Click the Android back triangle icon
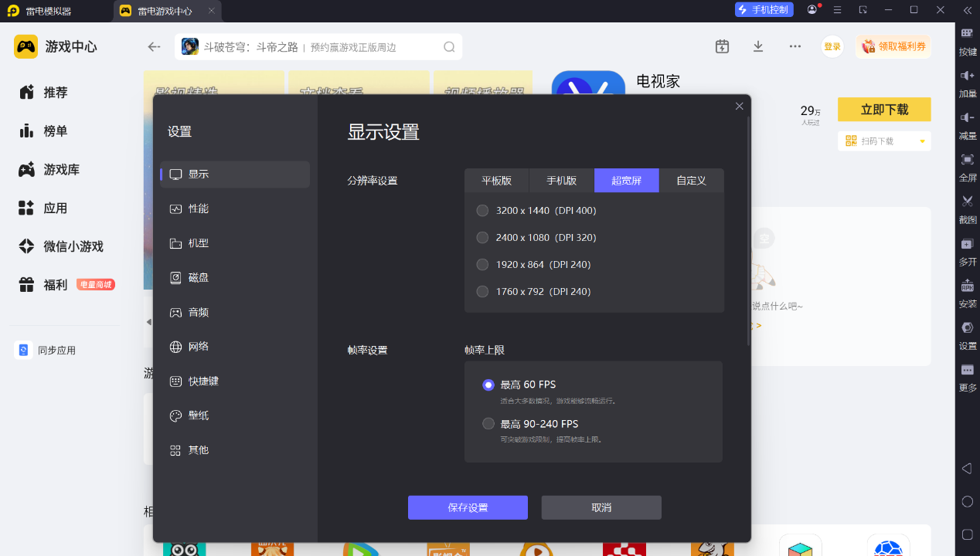This screenshot has height=556, width=980. pos(967,469)
